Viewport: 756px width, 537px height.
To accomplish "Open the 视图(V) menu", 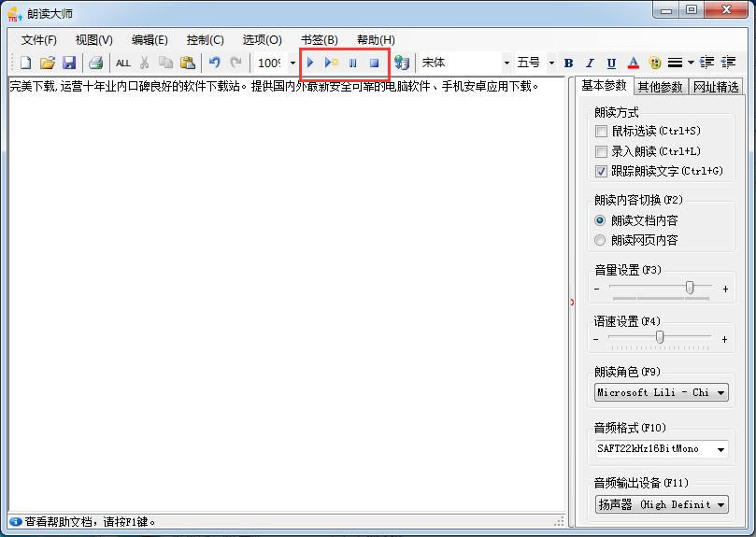I will coord(94,40).
